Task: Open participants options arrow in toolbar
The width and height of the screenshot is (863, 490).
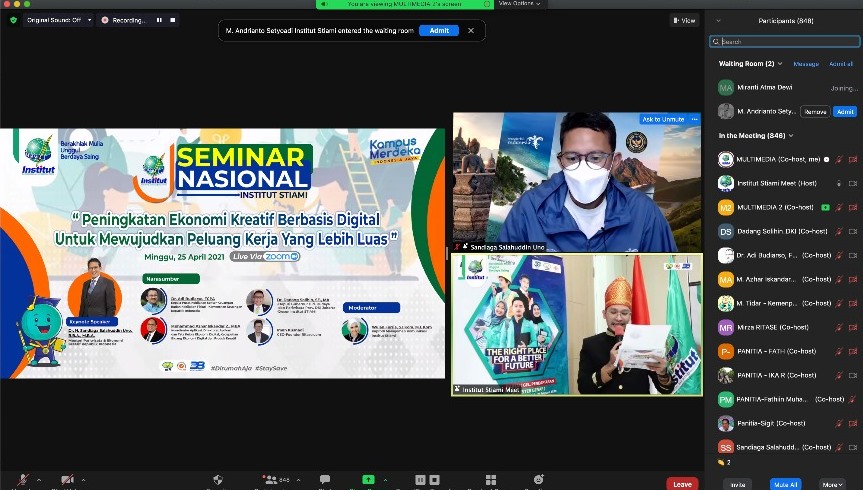Action: 298,480
